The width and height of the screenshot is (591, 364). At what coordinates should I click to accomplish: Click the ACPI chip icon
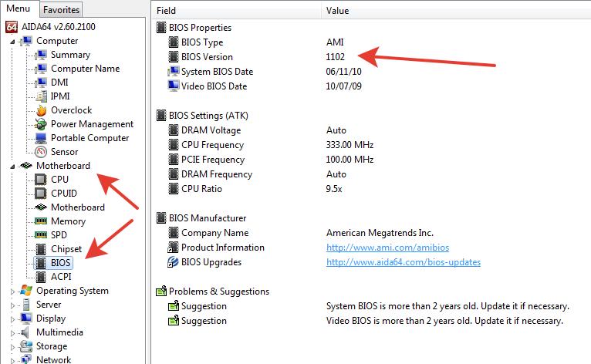point(41,277)
